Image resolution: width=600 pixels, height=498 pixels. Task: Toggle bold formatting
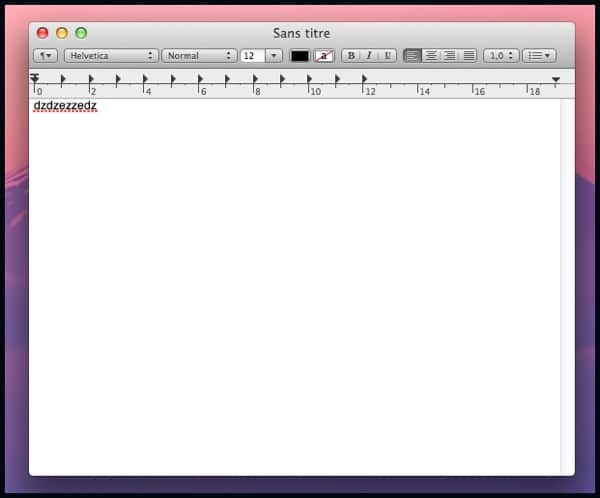click(351, 56)
